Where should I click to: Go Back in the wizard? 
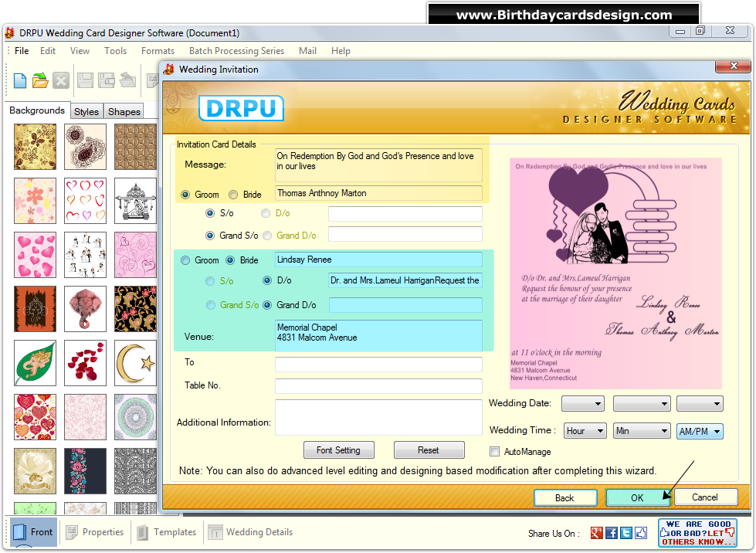tap(565, 497)
